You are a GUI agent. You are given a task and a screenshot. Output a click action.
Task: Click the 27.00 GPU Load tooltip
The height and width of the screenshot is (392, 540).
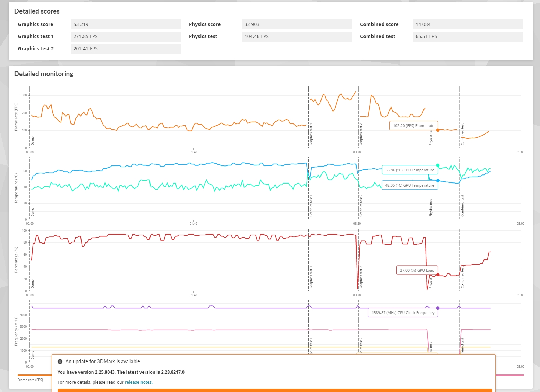[x=417, y=270]
